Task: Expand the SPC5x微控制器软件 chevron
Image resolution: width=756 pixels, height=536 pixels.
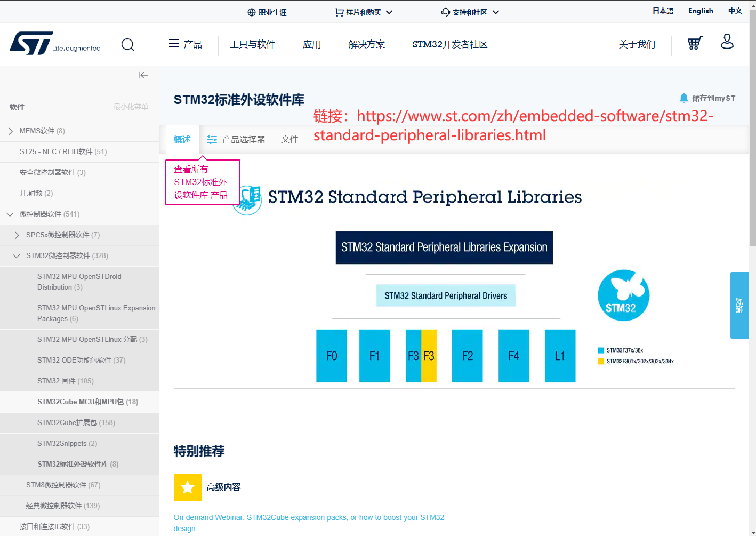Action: click(17, 235)
